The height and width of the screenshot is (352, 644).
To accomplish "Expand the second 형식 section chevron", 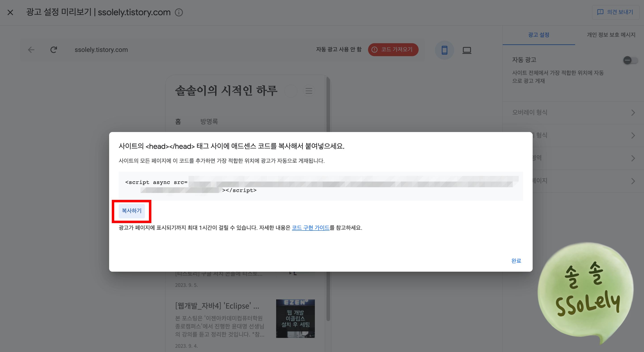I will click(633, 135).
